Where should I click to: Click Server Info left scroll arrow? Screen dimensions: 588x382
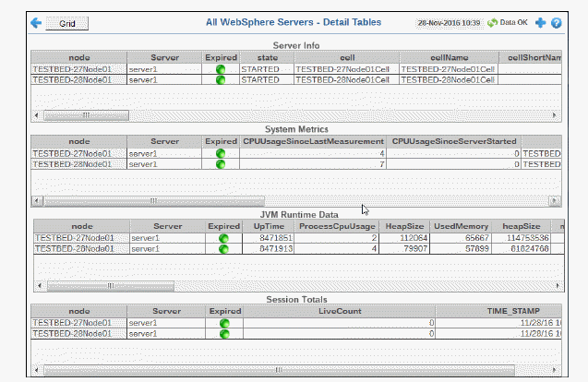(36, 115)
